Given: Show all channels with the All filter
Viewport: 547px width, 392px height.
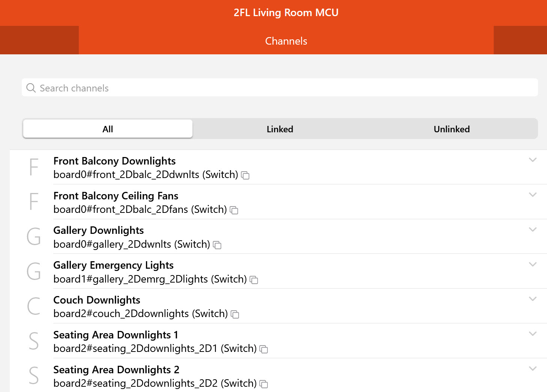Looking at the screenshot, I should (x=108, y=129).
